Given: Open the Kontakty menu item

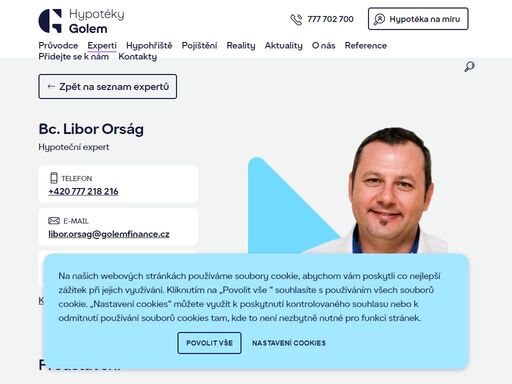Looking at the screenshot, I should pyautogui.click(x=138, y=57).
